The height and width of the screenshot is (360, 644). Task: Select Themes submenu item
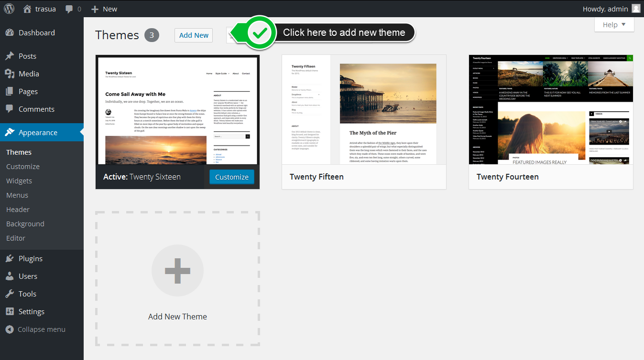click(x=19, y=152)
